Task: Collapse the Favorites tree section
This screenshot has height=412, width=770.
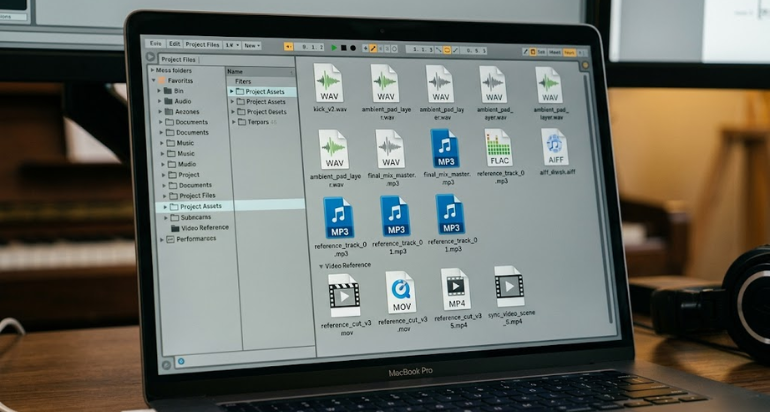Action: pos(154,80)
